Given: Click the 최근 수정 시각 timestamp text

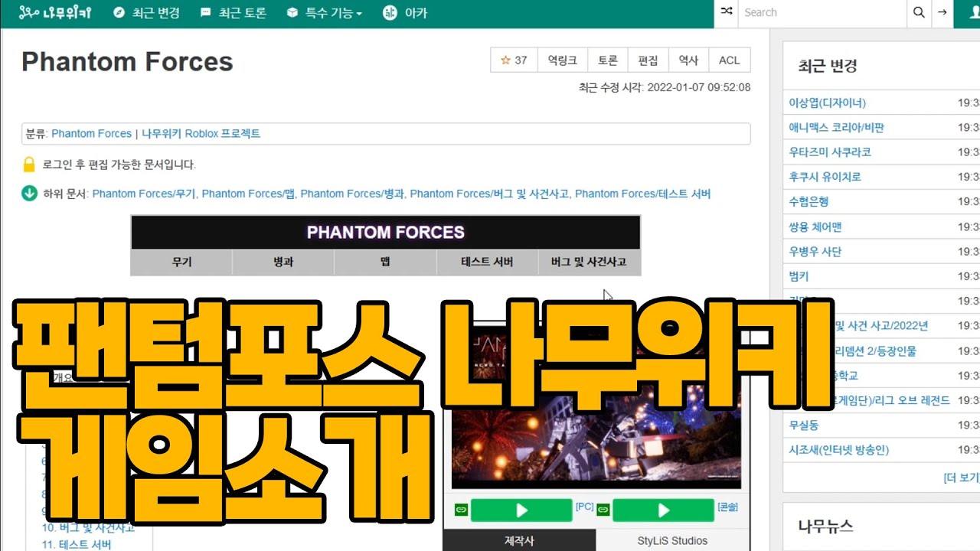Looking at the screenshot, I should tap(665, 87).
